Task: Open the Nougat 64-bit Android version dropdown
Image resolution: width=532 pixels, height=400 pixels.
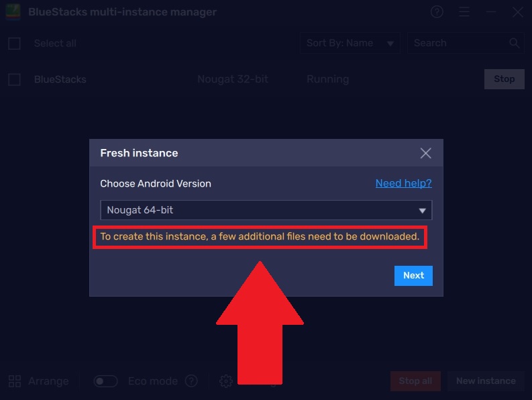Action: 266,210
